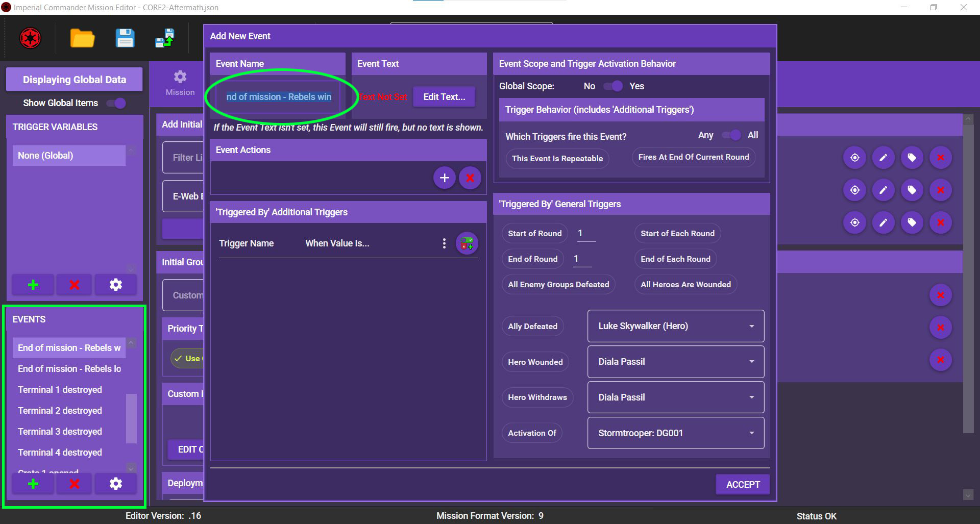Viewport: 980px width, 524px height.
Task: Open the Luke Skywalker (Hero) dropdown
Action: (x=676, y=326)
